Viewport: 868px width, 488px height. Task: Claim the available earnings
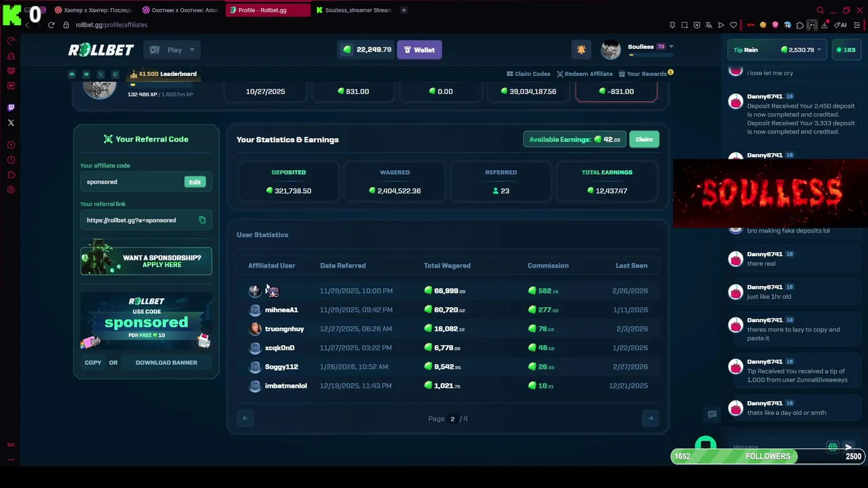pyautogui.click(x=644, y=140)
